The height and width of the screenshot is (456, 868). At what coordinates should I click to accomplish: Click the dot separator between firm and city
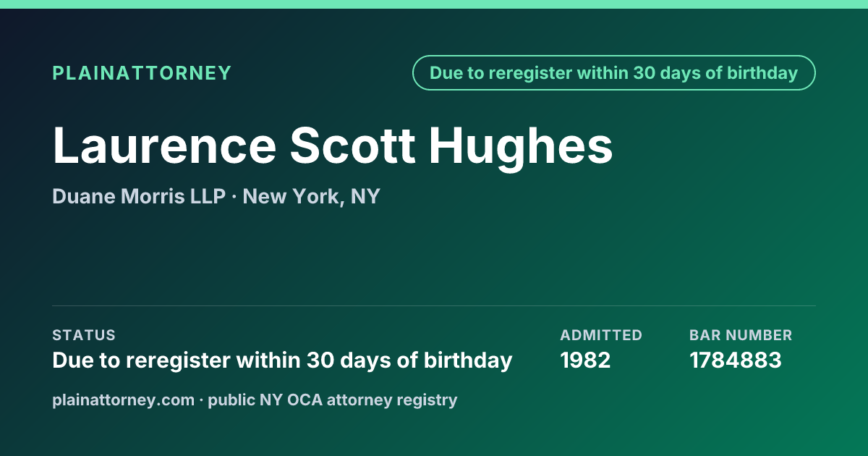coord(234,197)
